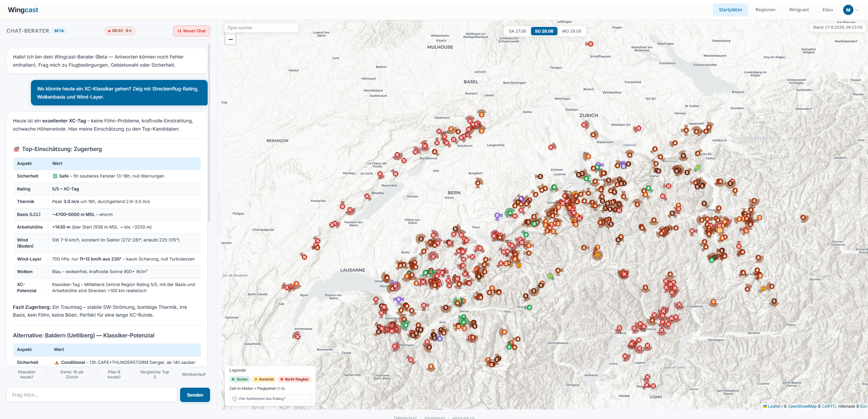Screen dimensions: 868x419
Task: Start a new chat with Neuer Chat
Action: coord(192,31)
